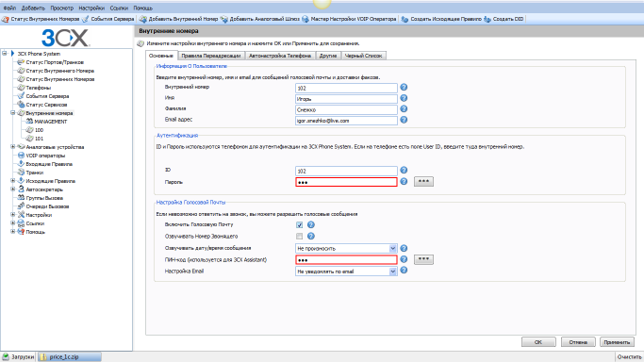Toggle Включить Голосовую Почту checkbox
Viewport: 644px width, 362px height.
pos(299,225)
